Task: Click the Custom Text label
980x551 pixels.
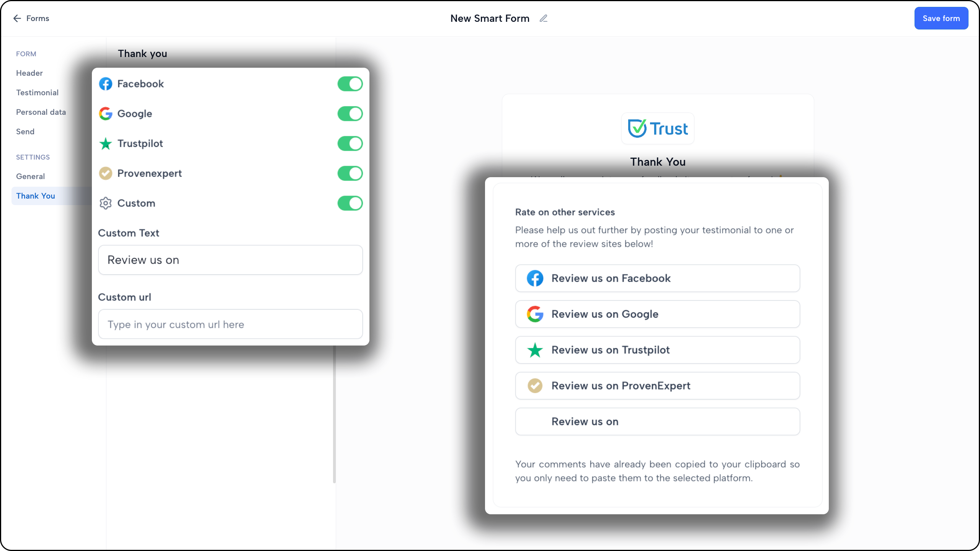Action: coord(129,233)
